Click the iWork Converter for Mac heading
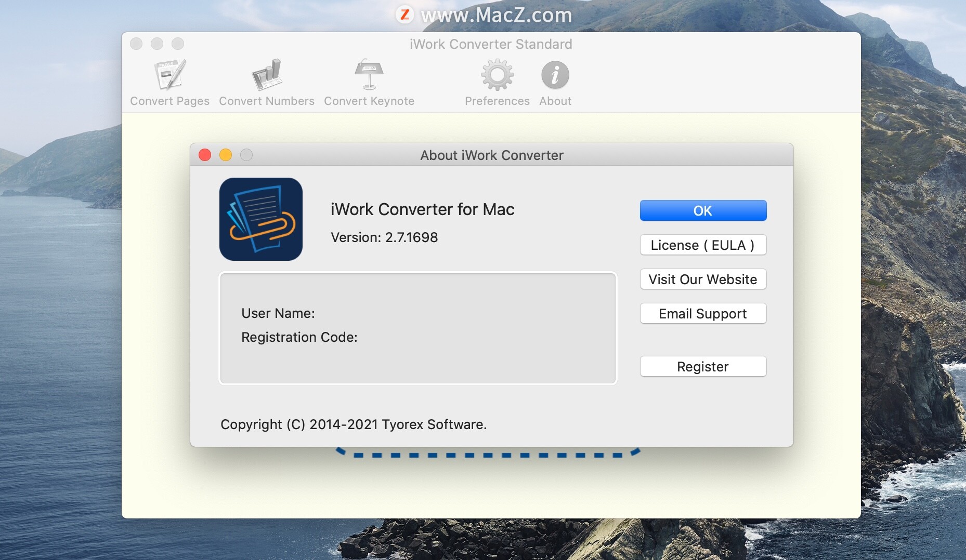 [x=423, y=209]
